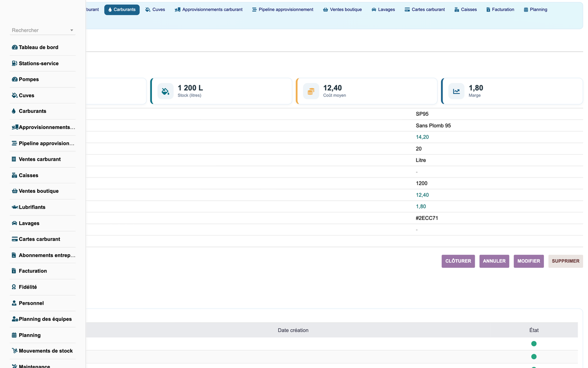This screenshot has height=368, width=588.
Task: Click the Stations-service gas pump icon
Action: [x=15, y=63]
